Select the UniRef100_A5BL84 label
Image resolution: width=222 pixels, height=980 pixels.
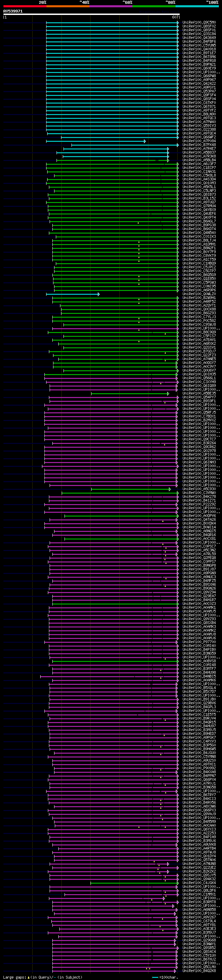pos(199,160)
